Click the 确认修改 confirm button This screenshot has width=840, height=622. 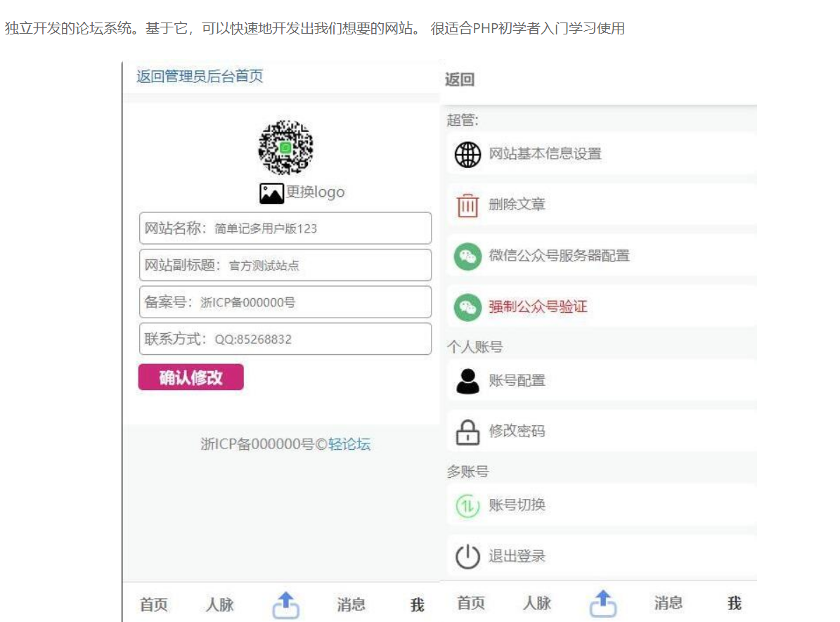pos(190,377)
